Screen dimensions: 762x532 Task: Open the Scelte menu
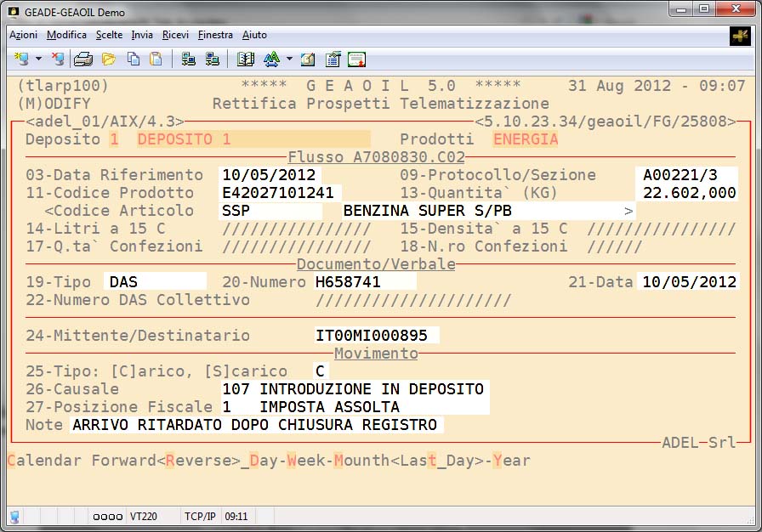pos(109,35)
